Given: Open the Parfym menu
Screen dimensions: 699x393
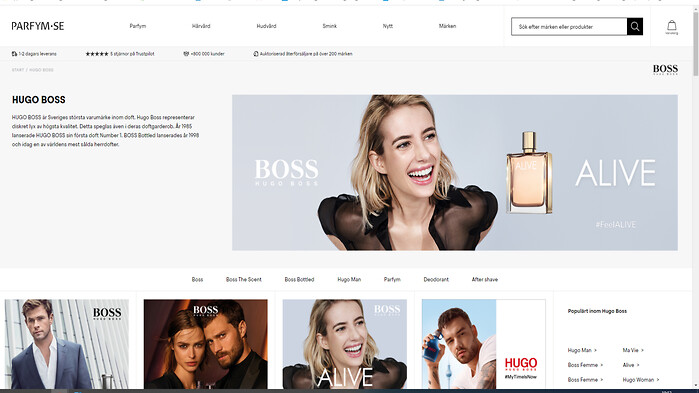Looking at the screenshot, I should [x=138, y=26].
